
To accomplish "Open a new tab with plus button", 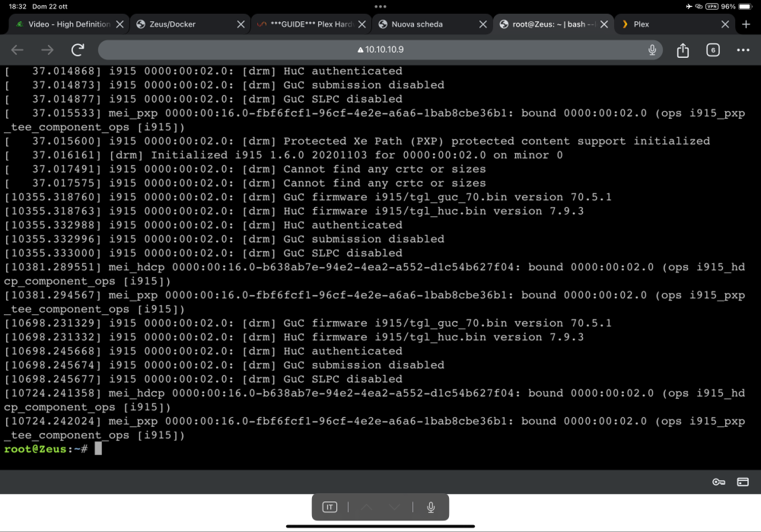I will 746,24.
